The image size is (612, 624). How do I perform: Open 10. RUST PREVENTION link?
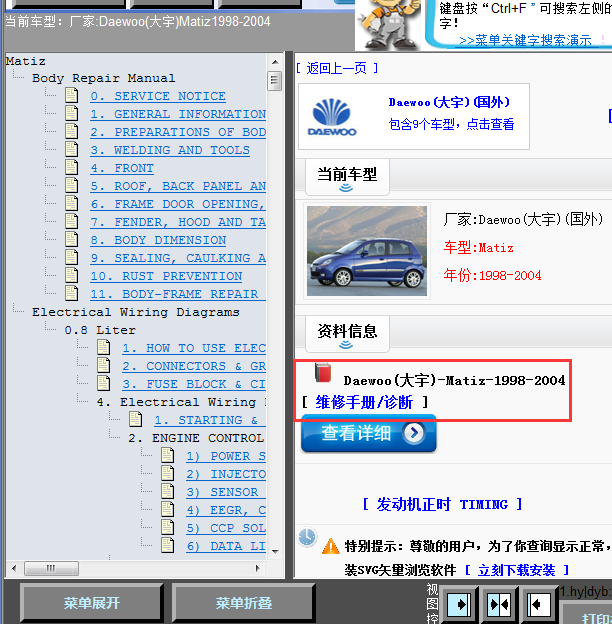point(166,276)
